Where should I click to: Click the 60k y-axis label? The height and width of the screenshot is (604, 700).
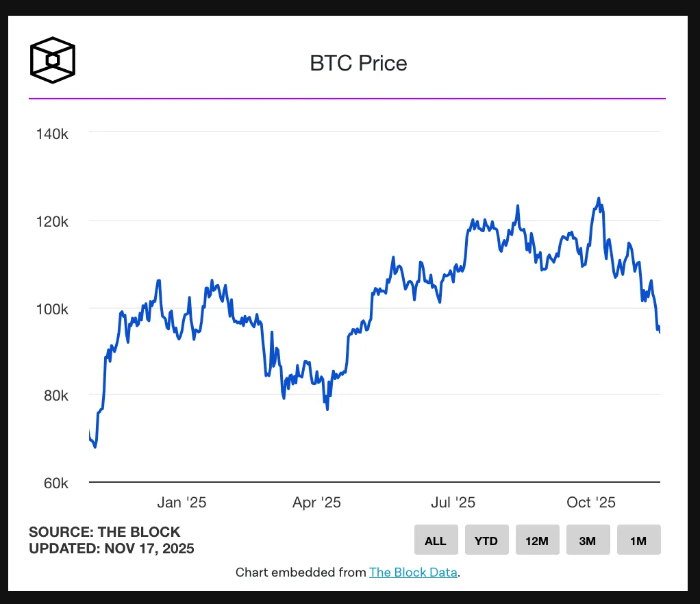click(x=53, y=483)
